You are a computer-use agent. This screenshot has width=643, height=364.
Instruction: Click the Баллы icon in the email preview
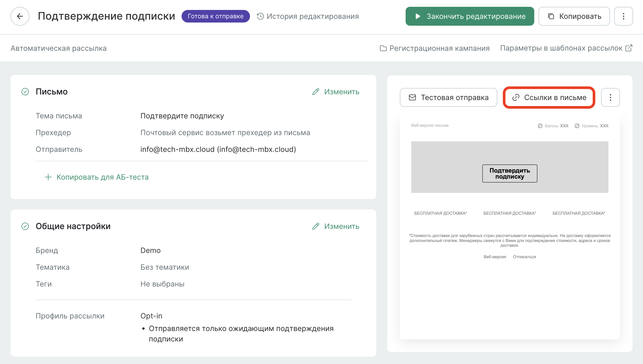point(540,126)
